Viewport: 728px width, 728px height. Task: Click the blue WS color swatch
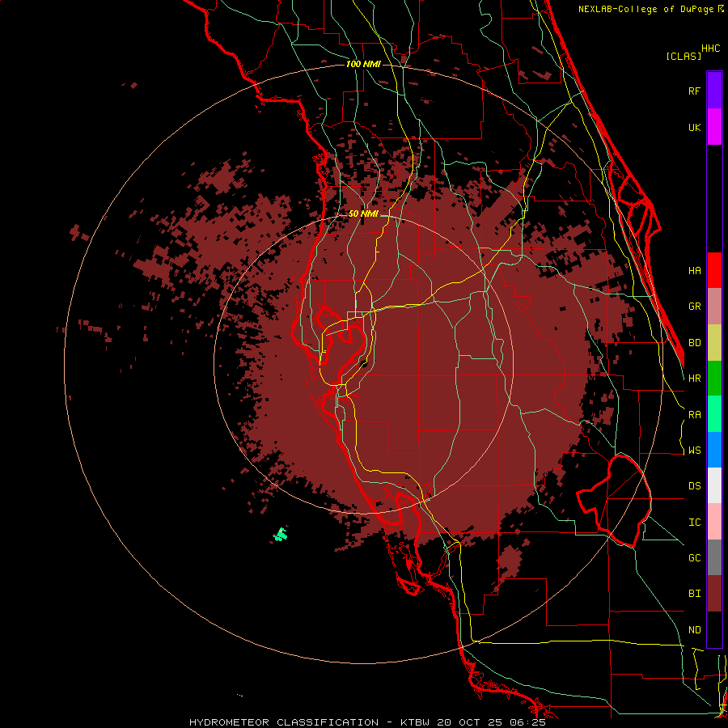click(714, 450)
